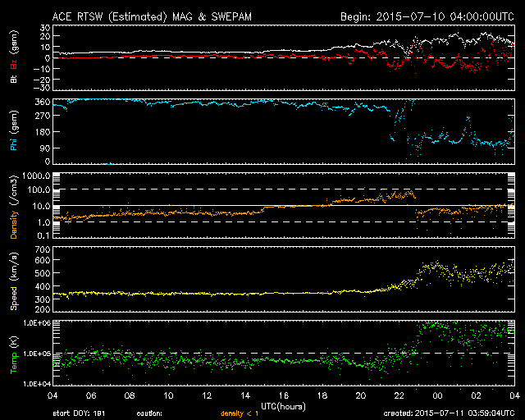
Task: Click the '500' value on Speed axis
Action: click(43, 273)
